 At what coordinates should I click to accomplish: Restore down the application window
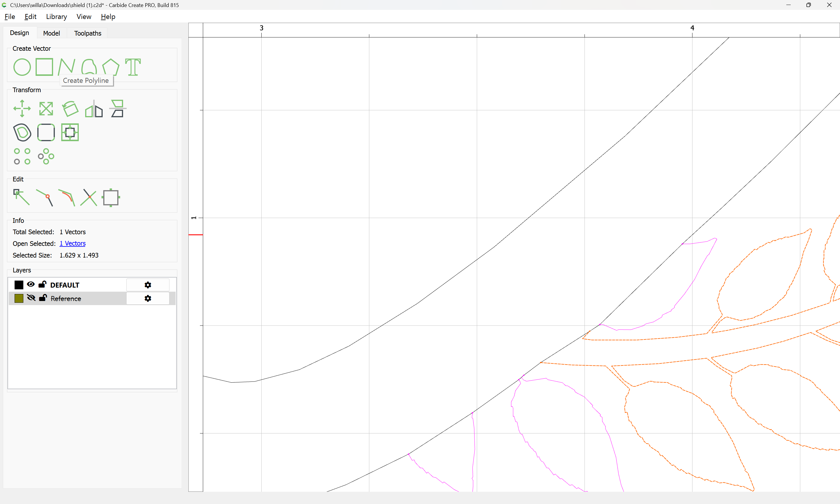coord(808,5)
